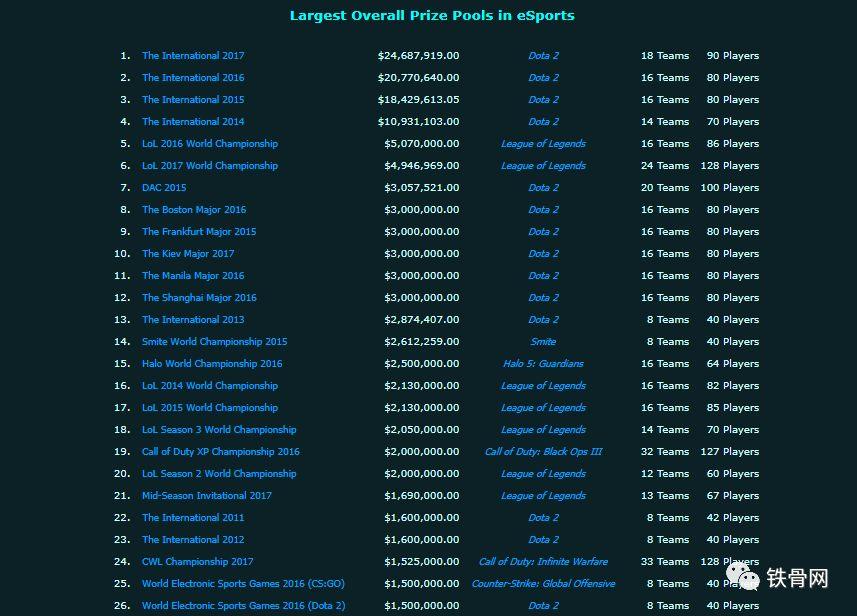Click Dota 2 game link in Kiev Major row
857x616 pixels.
tap(543, 254)
